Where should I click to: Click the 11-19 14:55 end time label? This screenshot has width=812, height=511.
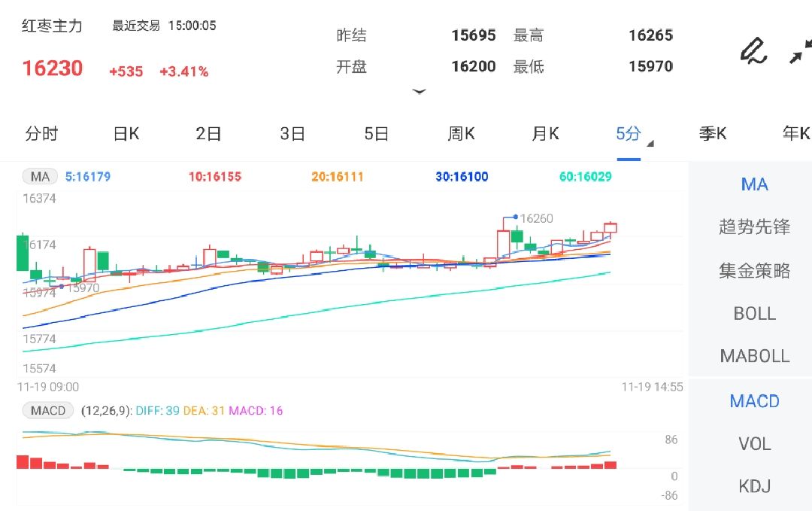point(652,387)
